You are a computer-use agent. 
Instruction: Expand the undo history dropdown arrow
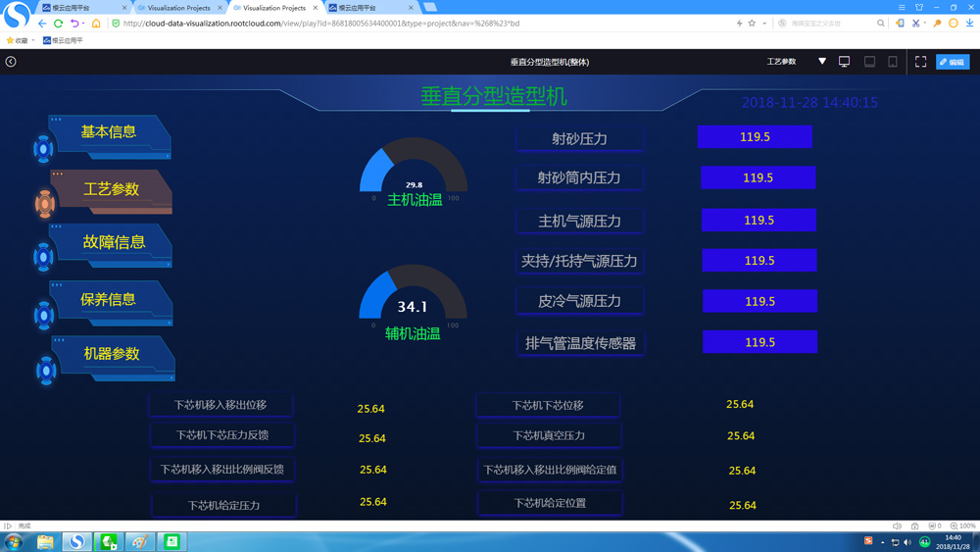[x=83, y=24]
